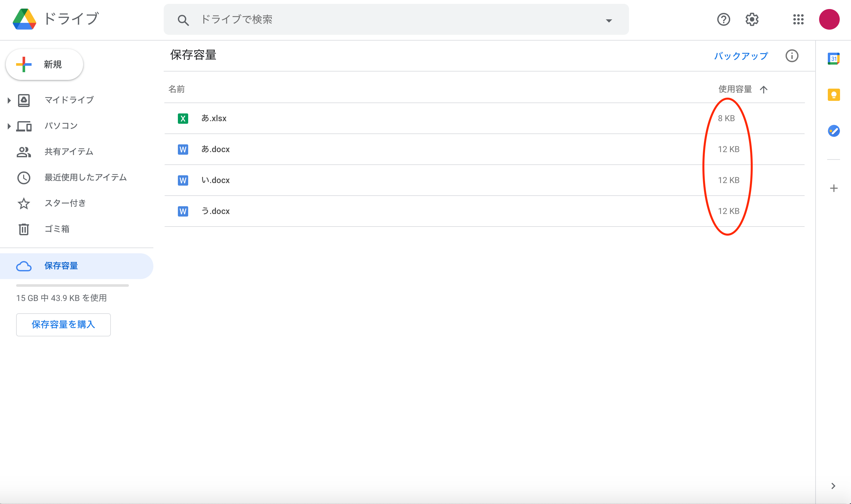Image resolution: width=851 pixels, height=504 pixels.
Task: Click the 12 KB size of あ.docx
Action: click(x=729, y=150)
